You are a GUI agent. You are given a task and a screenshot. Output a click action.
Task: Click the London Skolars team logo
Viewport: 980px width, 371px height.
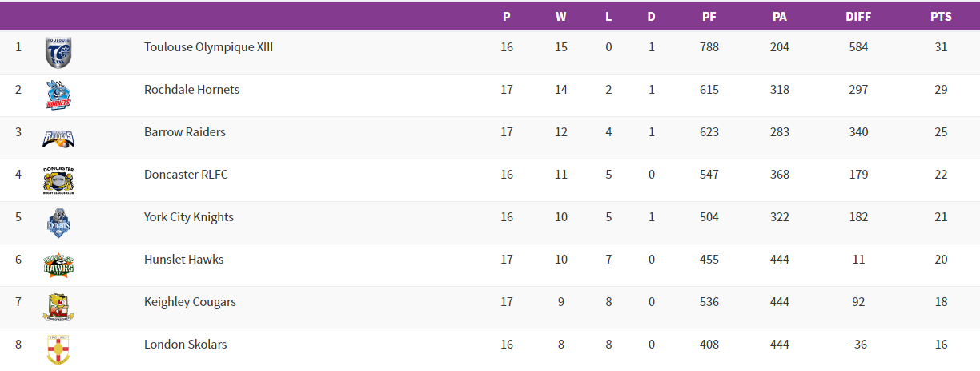(58, 349)
